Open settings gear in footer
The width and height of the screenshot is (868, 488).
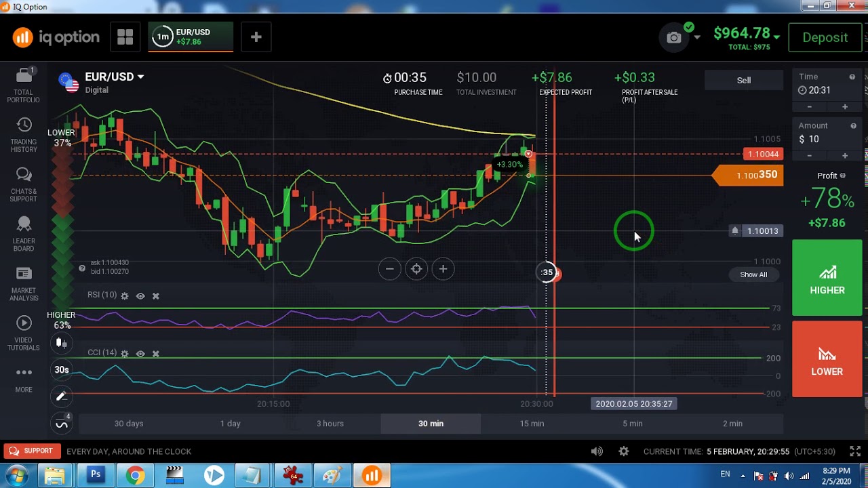624,451
